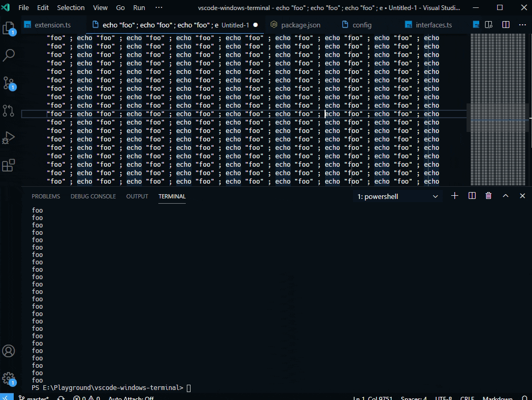Image resolution: width=532 pixels, height=400 pixels.
Task: Close the terminal panel
Action: pyautogui.click(x=522, y=196)
